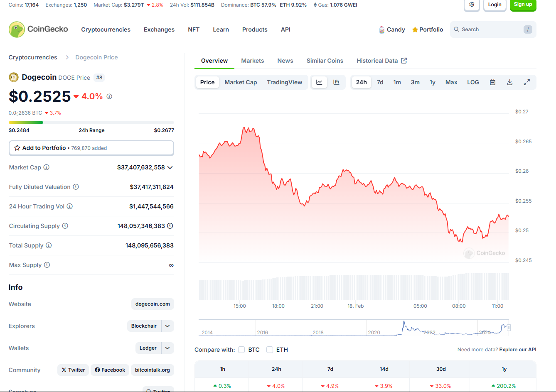556x392 pixels.
Task: Click the 2014-2024 overview mini chart
Action: click(354, 328)
